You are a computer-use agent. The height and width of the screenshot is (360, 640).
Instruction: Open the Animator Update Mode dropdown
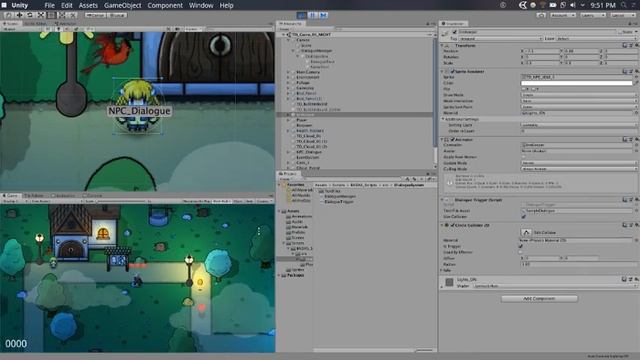tap(579, 163)
